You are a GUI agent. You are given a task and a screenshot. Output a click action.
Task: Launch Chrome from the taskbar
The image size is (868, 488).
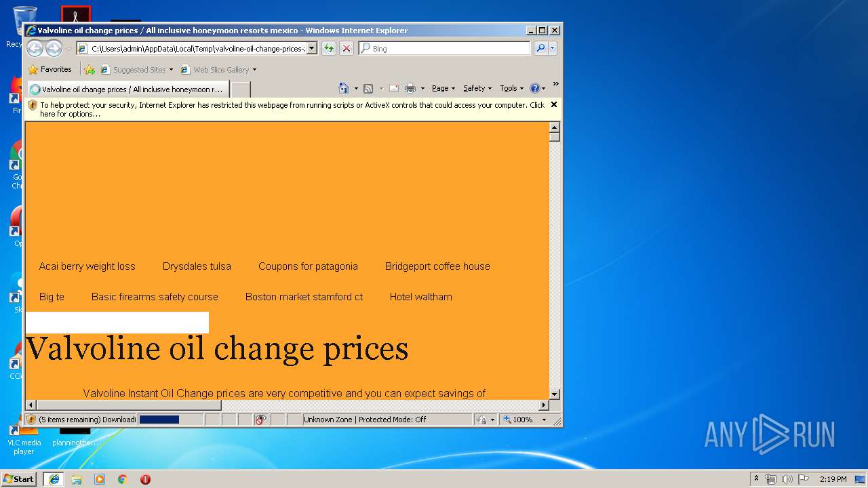[122, 479]
